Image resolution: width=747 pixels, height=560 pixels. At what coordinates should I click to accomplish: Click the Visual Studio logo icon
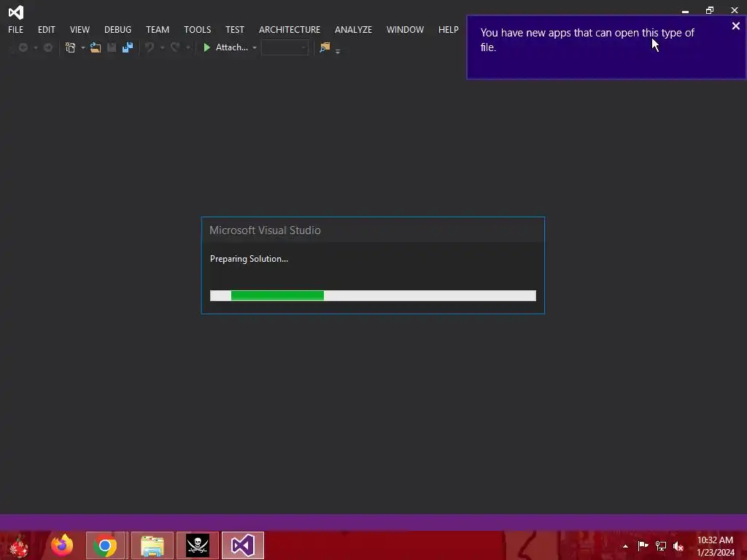(x=16, y=12)
